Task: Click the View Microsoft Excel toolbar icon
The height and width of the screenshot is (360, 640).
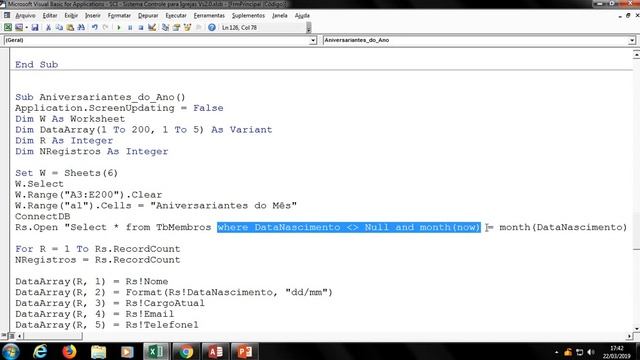Action: [8, 27]
